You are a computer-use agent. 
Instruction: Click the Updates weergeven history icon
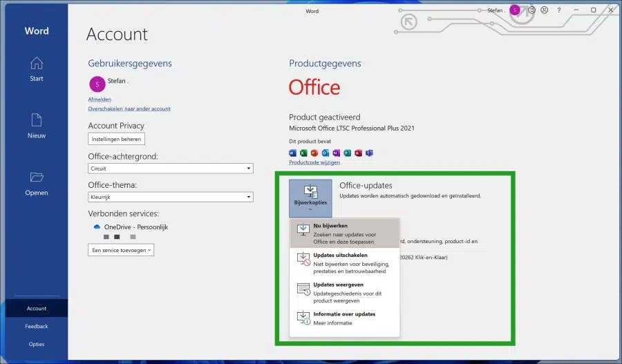[x=303, y=289]
